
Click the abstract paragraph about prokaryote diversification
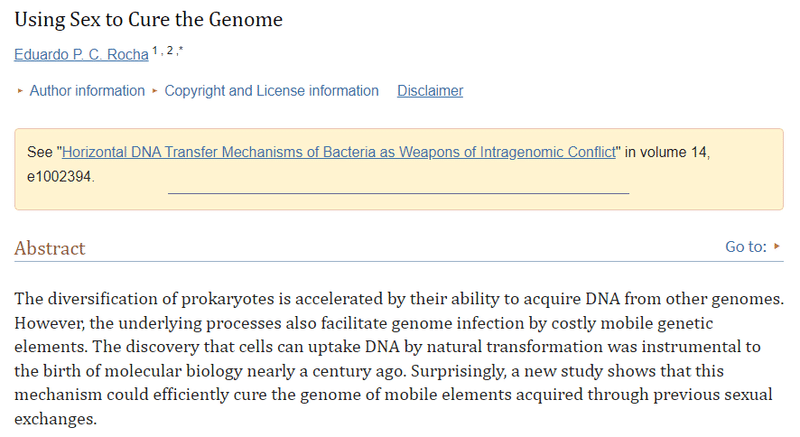click(x=399, y=358)
